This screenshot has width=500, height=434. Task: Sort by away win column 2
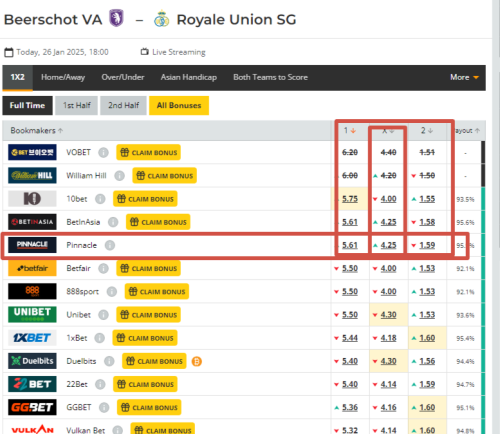tap(427, 130)
